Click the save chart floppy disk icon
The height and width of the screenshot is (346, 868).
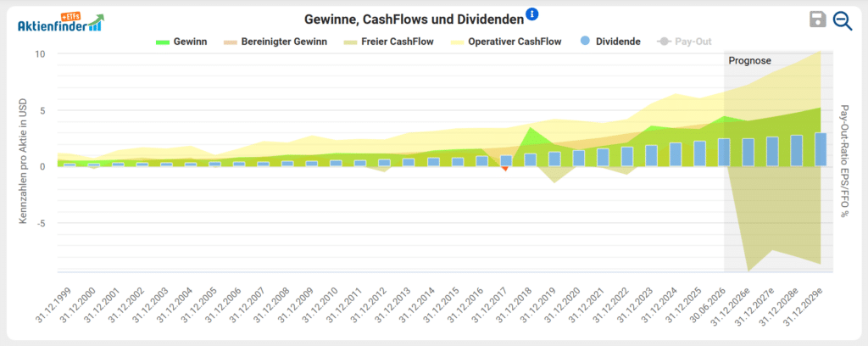(x=818, y=20)
